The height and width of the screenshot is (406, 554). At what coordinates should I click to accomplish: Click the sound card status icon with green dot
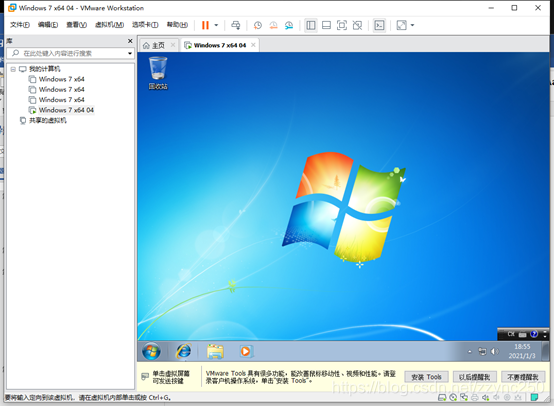click(486, 398)
